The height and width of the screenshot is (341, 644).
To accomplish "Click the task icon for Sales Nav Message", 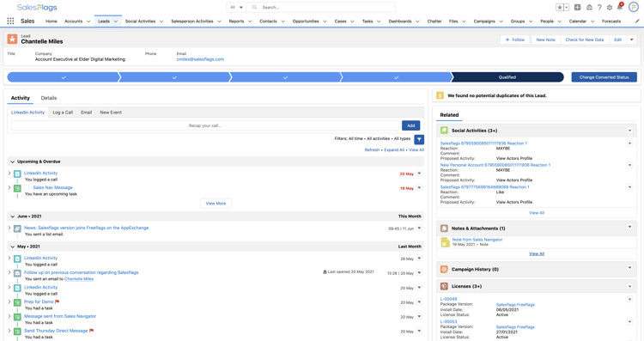I will tap(17, 188).
